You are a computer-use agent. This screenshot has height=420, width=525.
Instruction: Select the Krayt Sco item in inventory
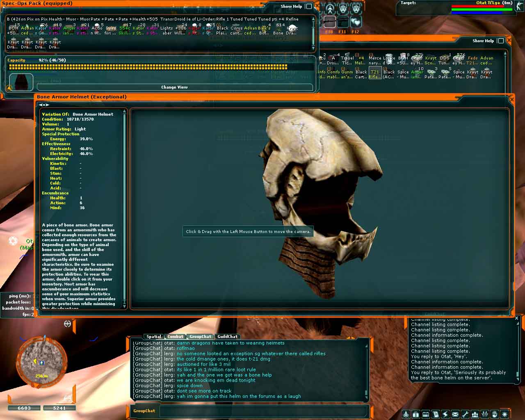pos(431,58)
